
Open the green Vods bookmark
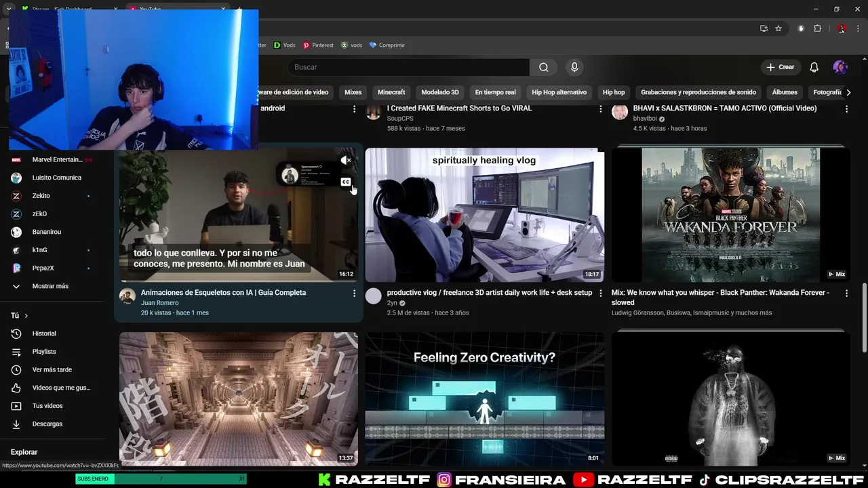coord(285,45)
